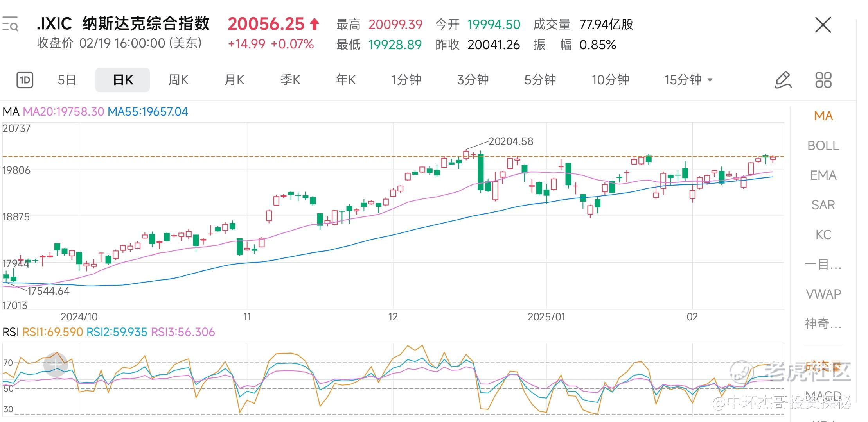Click the 20204.58 high price marker

[510, 141]
